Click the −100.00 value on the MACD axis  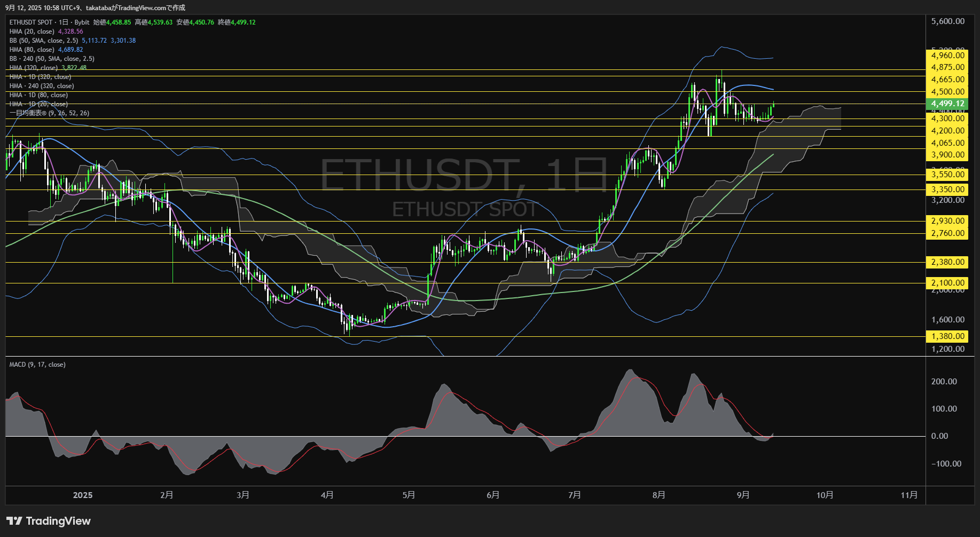[946, 464]
